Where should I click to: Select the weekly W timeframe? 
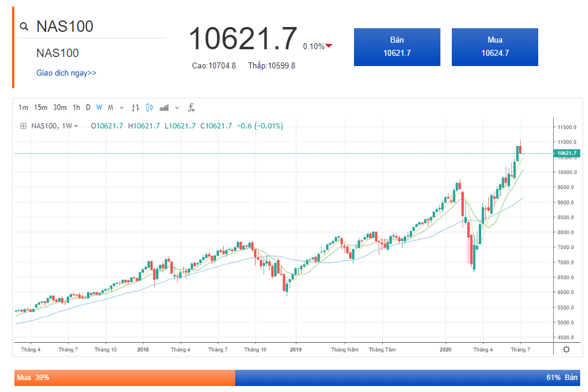[99, 108]
